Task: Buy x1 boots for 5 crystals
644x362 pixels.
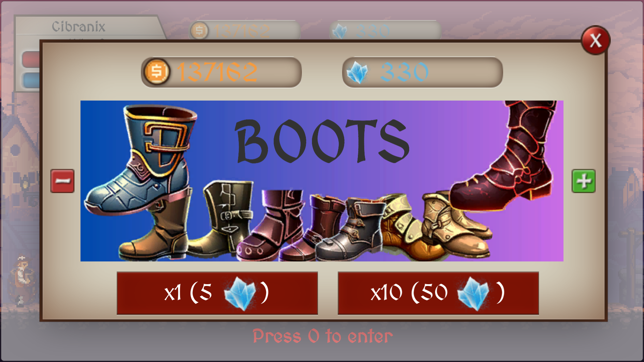Action: (x=217, y=293)
